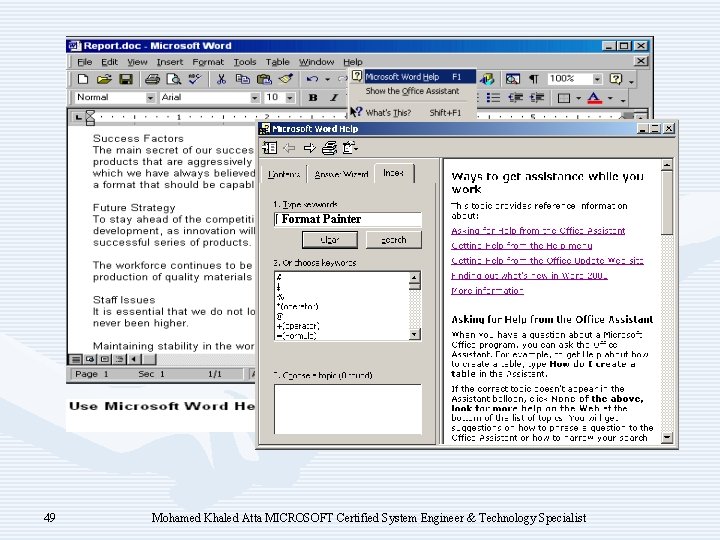The height and width of the screenshot is (540, 720).
Task: Expand More Buttons on the Standard toolbar
Action: pyautogui.click(x=632, y=81)
